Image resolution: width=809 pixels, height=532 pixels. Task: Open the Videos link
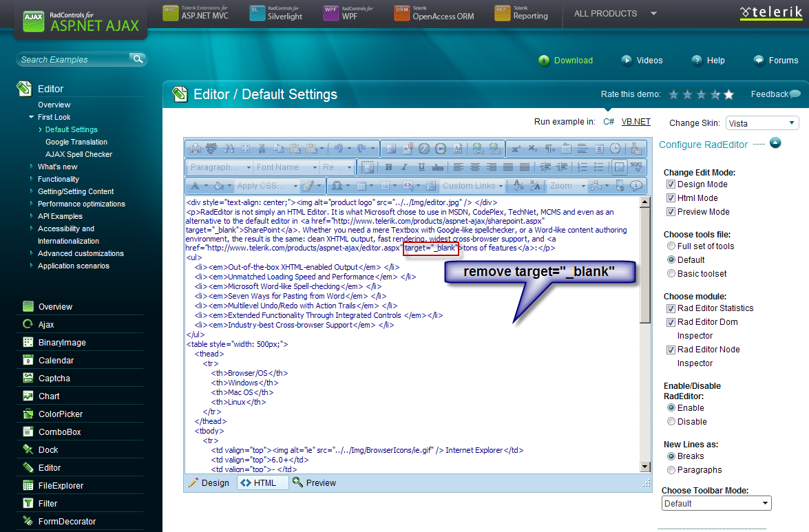pyautogui.click(x=642, y=61)
